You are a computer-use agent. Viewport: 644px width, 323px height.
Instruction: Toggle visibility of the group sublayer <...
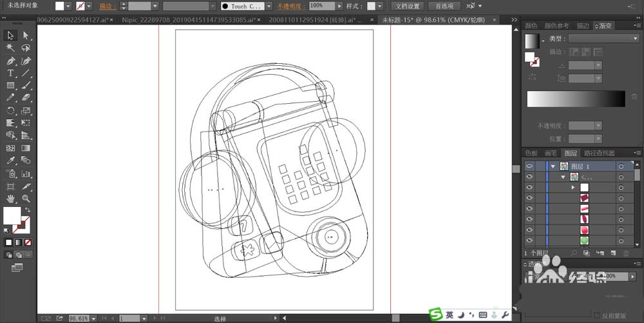529,177
